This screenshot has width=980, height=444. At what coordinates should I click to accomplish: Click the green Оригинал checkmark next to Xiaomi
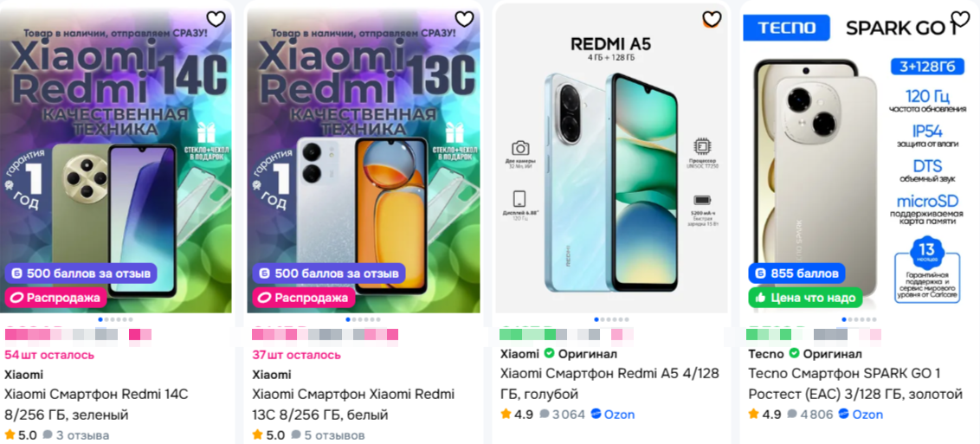click(548, 353)
